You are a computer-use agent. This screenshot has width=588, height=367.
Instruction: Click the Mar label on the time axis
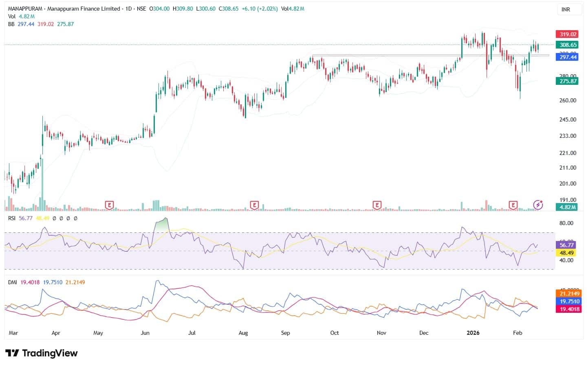[13, 333]
